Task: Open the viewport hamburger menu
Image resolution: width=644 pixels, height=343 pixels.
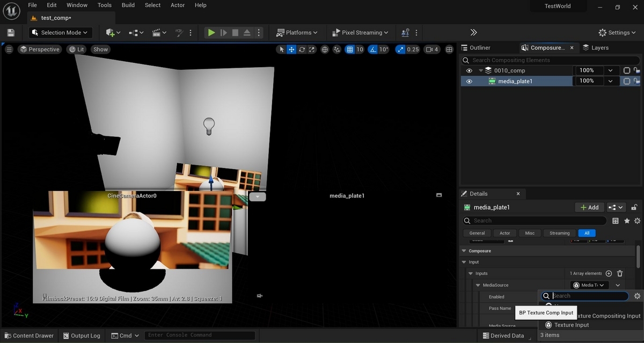Action: (9, 49)
